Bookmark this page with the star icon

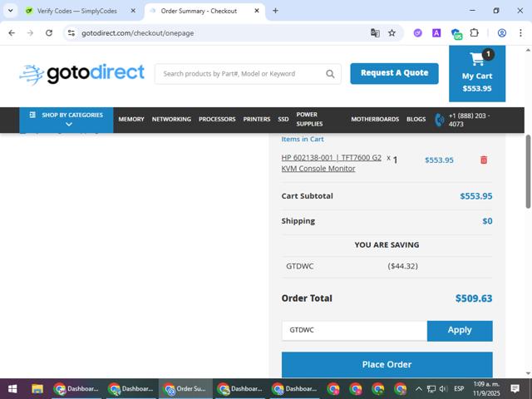[392, 33]
